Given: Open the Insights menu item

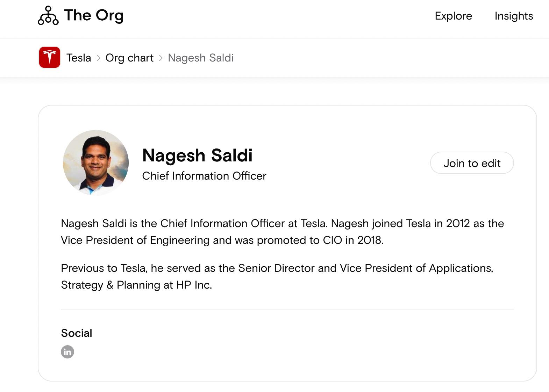Looking at the screenshot, I should [x=513, y=16].
